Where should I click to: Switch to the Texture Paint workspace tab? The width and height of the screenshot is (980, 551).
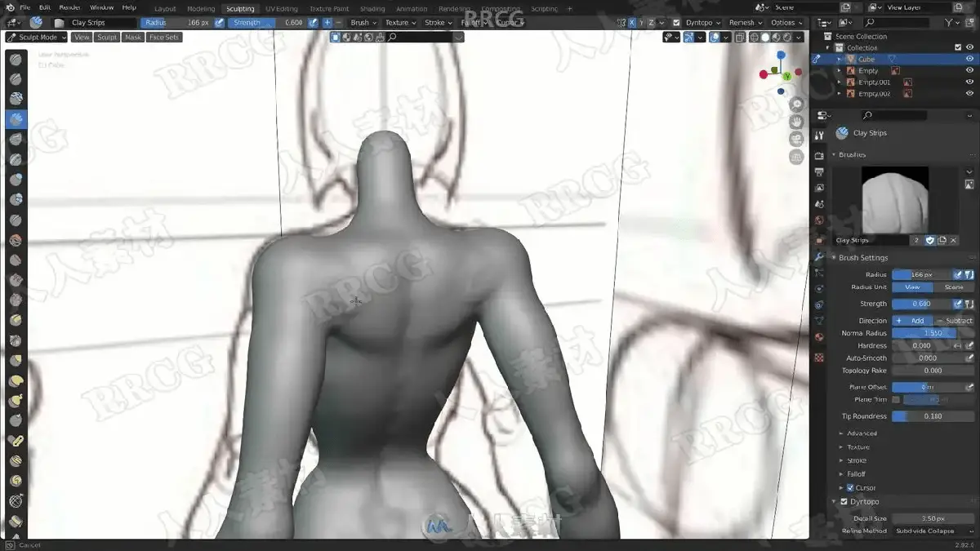(329, 8)
